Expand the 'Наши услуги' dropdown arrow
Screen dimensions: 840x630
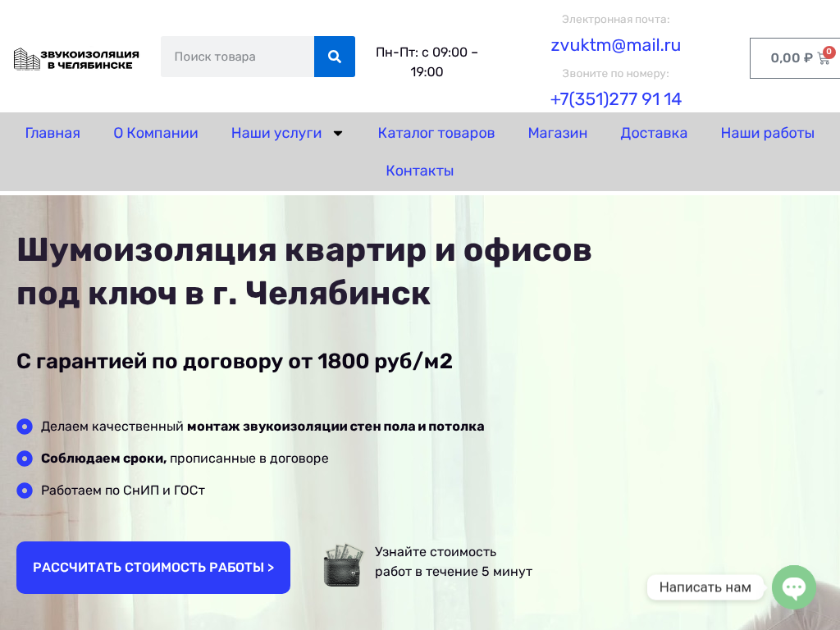338,134
